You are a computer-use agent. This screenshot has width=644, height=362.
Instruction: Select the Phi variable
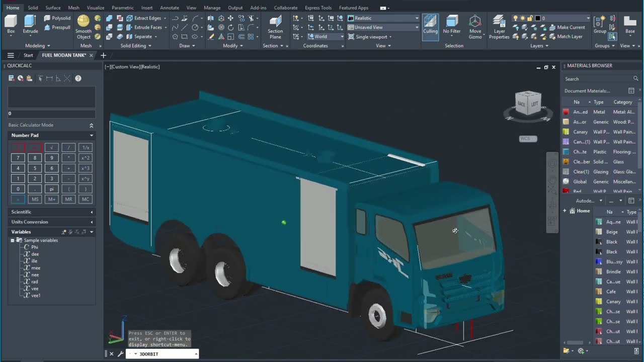click(x=34, y=247)
